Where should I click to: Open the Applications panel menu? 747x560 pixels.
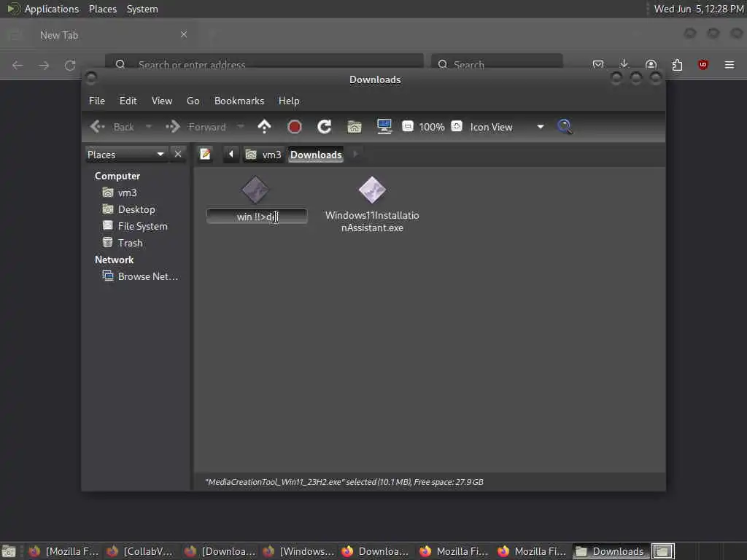coord(43,9)
